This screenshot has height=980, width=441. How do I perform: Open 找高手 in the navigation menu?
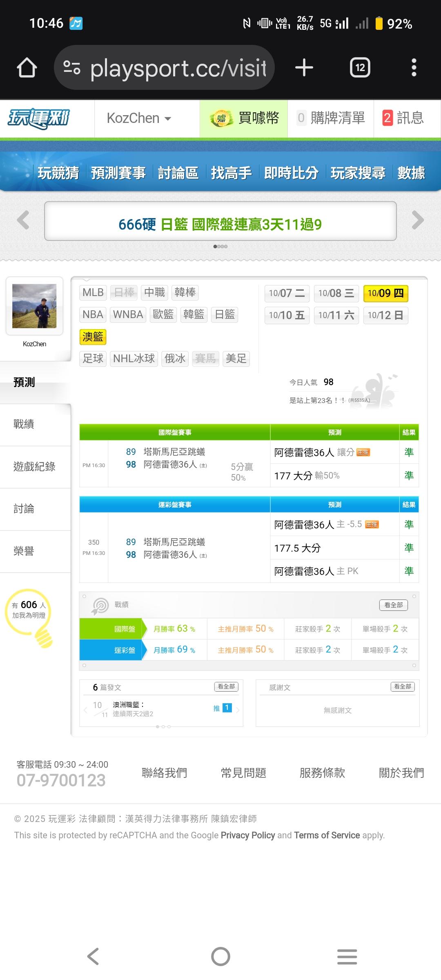[231, 173]
